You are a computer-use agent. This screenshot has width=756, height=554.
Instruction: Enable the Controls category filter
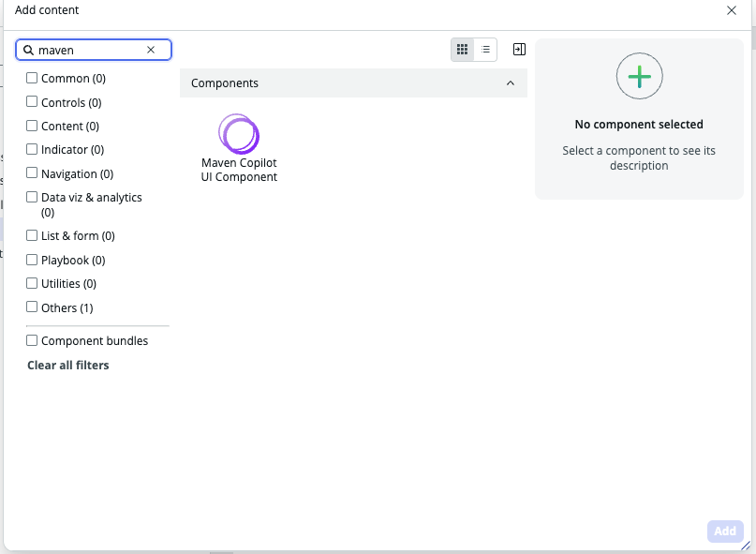point(31,101)
